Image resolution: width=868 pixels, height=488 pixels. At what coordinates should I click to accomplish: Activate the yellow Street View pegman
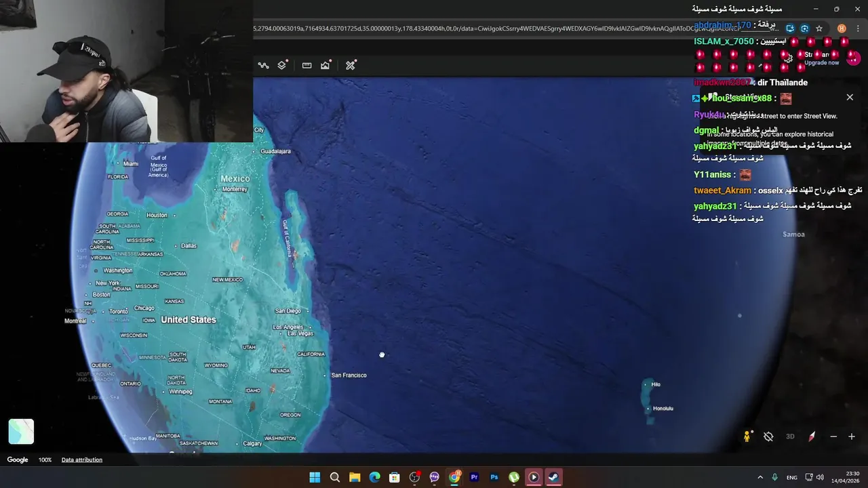(x=747, y=436)
